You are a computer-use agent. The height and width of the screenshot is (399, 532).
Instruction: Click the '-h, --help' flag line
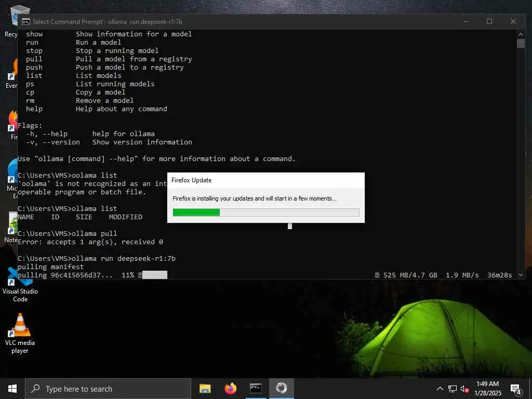pyautogui.click(x=90, y=134)
